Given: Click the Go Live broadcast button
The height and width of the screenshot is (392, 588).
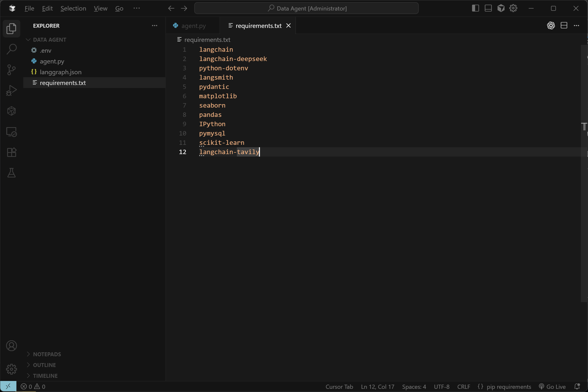Looking at the screenshot, I should coord(552,387).
